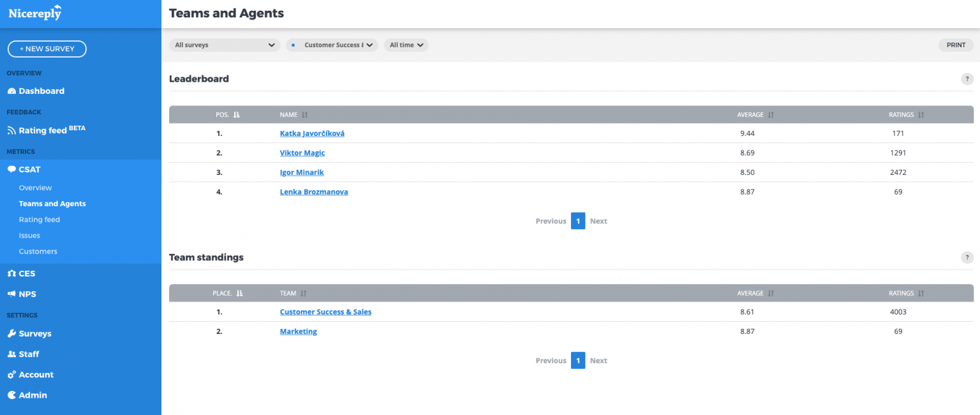Open Team standings help question mark
The width and height of the screenshot is (980, 415).
pos(967,257)
